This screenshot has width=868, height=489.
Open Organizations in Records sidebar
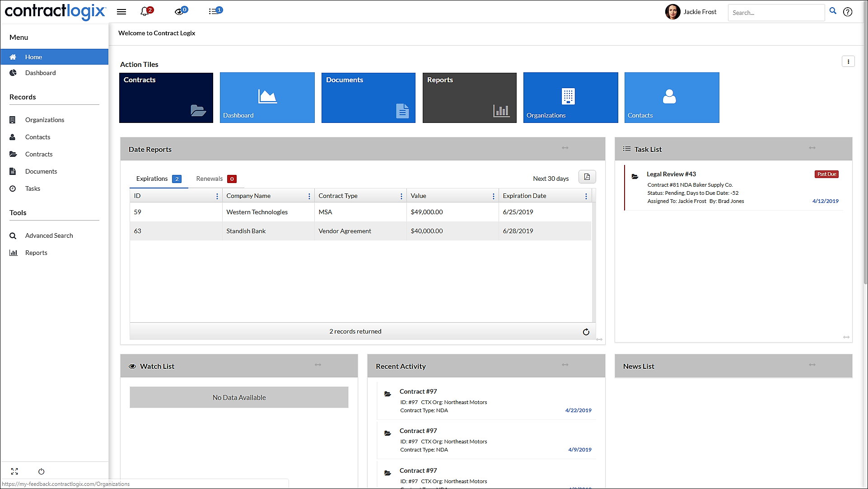point(54,120)
